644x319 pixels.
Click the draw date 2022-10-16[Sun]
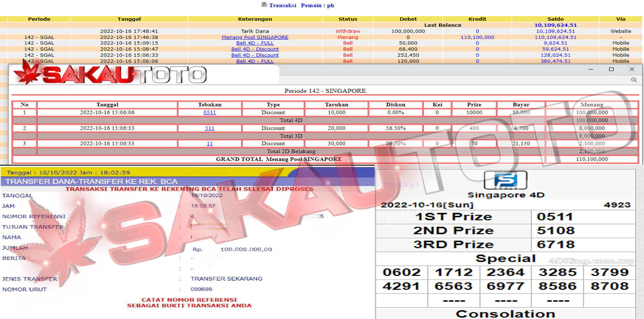coord(427,205)
